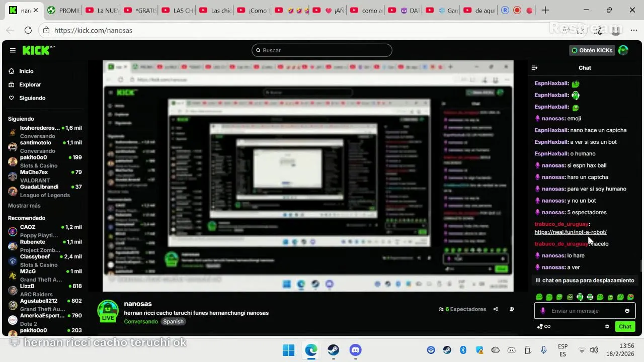
Task: Click the user icon right of share
Action: 512,309
